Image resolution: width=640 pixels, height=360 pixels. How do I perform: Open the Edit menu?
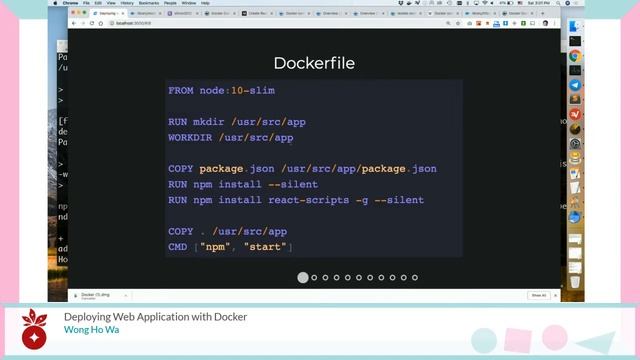(98, 3)
